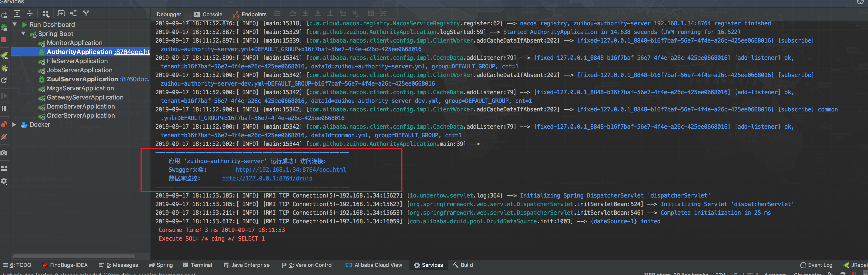Click the JRebel rocket run icon
This screenshot has height=275, width=868.
pyautogui.click(x=4, y=55)
